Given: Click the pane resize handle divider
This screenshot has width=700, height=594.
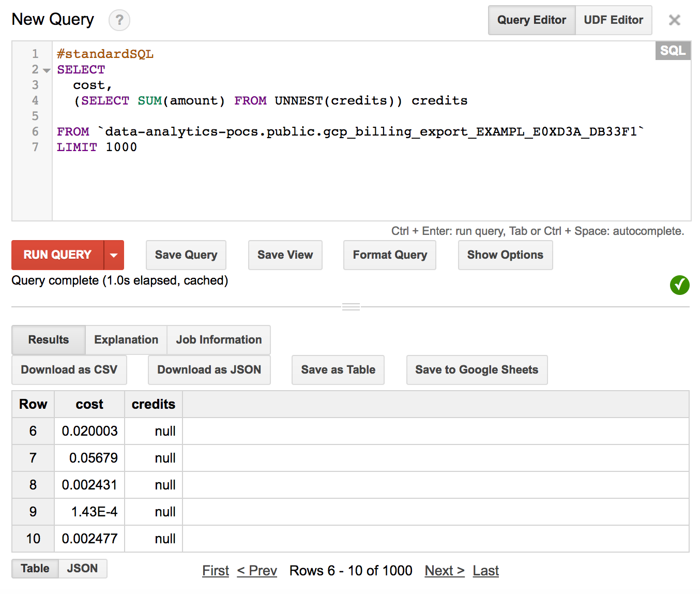Looking at the screenshot, I should click(351, 307).
